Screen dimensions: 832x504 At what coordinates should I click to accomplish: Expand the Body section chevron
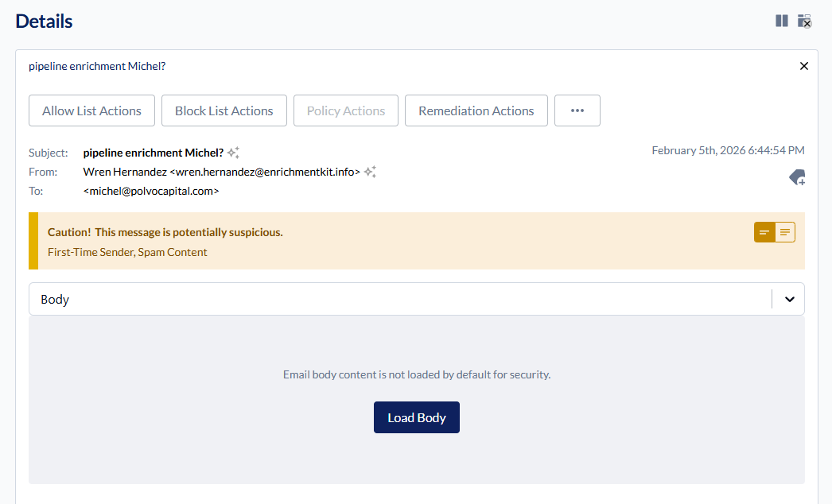(x=790, y=300)
